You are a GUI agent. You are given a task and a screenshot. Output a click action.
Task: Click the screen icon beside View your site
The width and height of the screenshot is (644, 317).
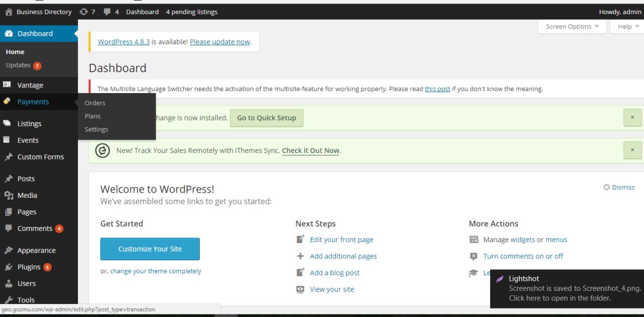click(300, 289)
